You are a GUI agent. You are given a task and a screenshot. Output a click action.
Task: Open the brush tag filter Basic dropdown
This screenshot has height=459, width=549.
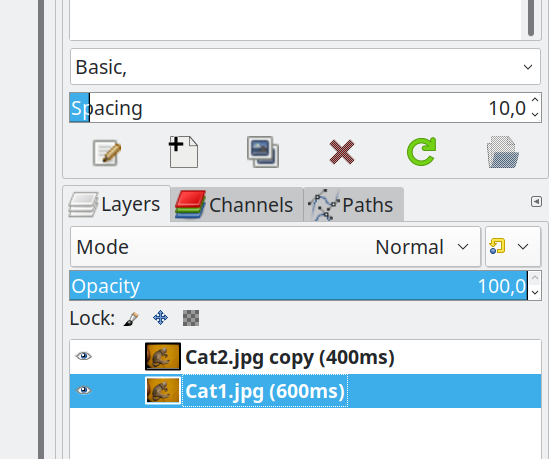(305, 67)
